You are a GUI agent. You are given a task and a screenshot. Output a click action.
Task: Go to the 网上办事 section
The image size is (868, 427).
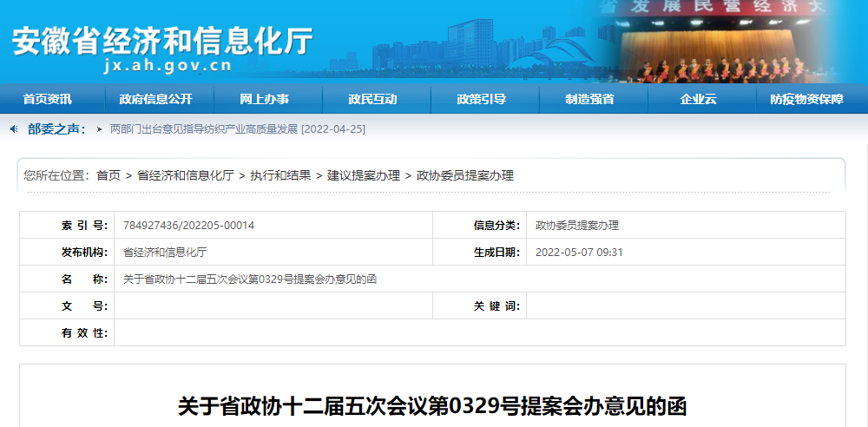(265, 99)
